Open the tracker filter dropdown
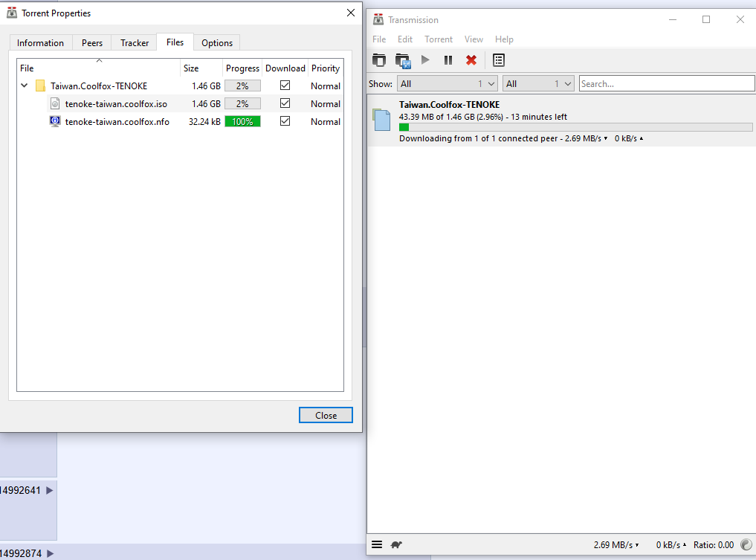756x560 pixels. click(538, 84)
